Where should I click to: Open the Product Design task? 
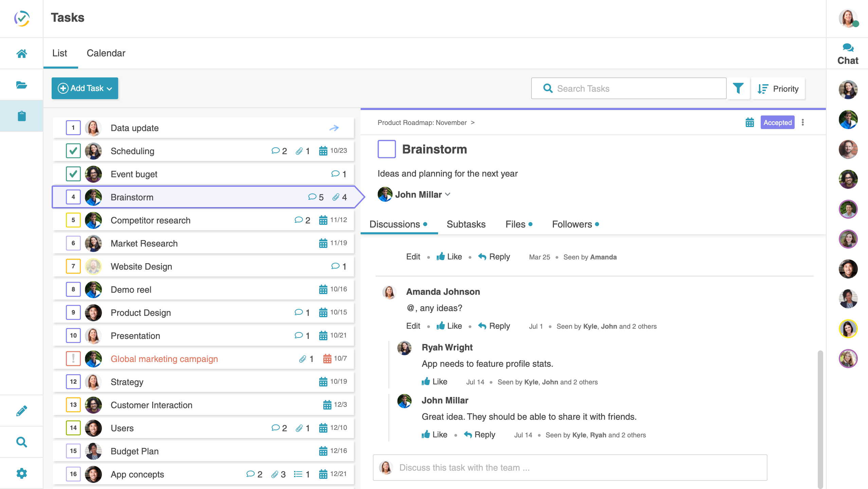point(204,312)
